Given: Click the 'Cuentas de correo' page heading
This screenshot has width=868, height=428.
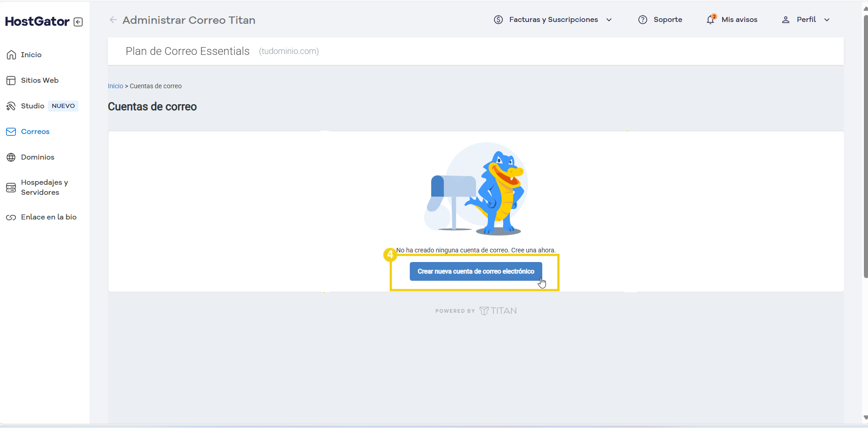Looking at the screenshot, I should [x=152, y=107].
